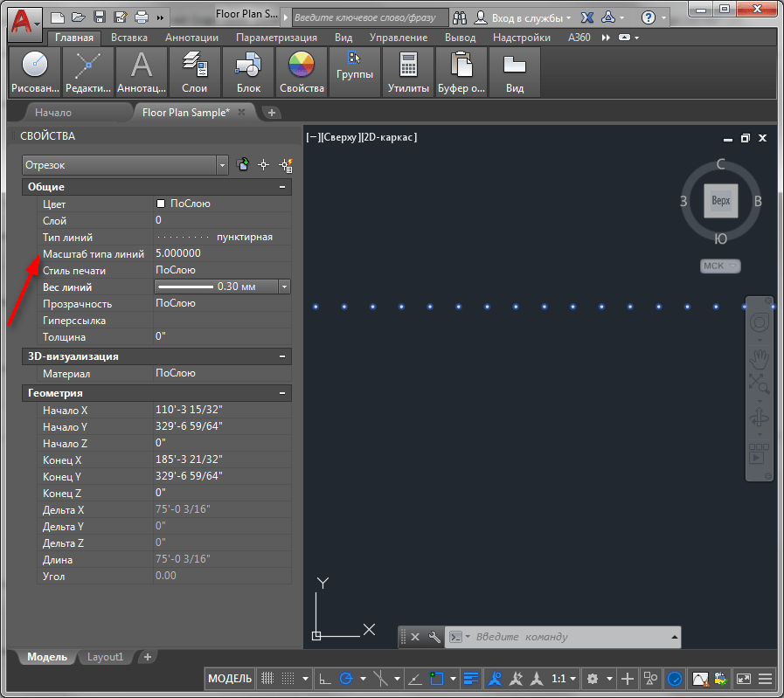
Task: Click the wrench icon on command line
Action: point(434,637)
